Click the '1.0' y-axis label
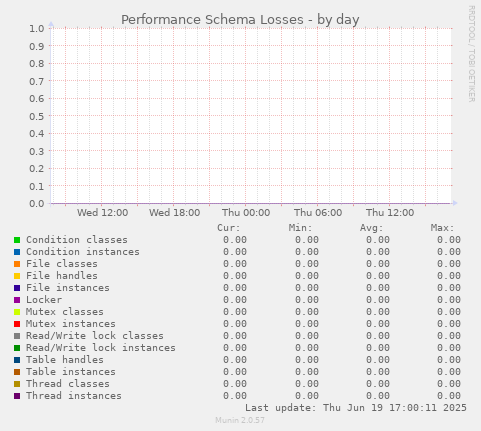481x431 pixels. coord(37,29)
